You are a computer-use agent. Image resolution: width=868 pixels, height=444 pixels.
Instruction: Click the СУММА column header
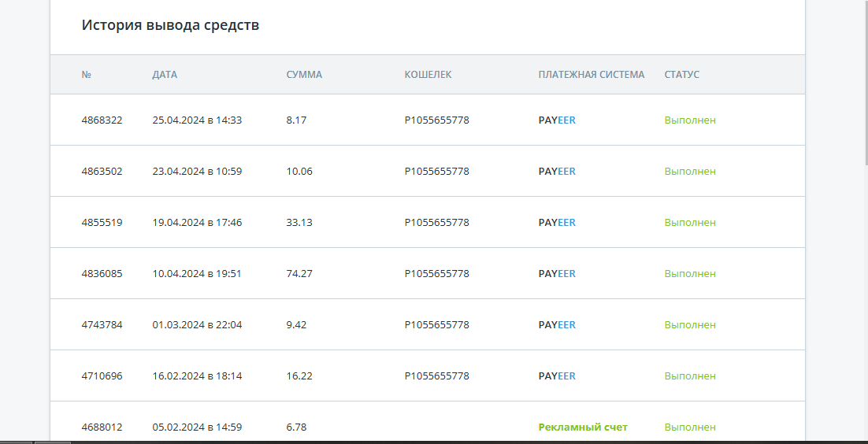[304, 75]
